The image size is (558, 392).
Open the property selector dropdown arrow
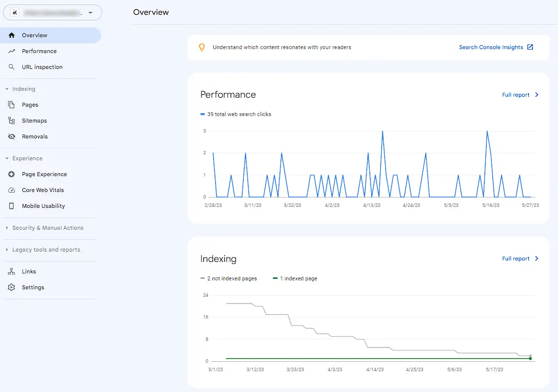point(90,13)
